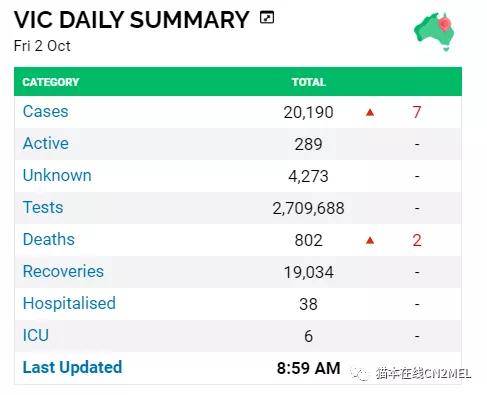
Task: Click the WeChat watermark logo icon
Action: tap(360, 374)
